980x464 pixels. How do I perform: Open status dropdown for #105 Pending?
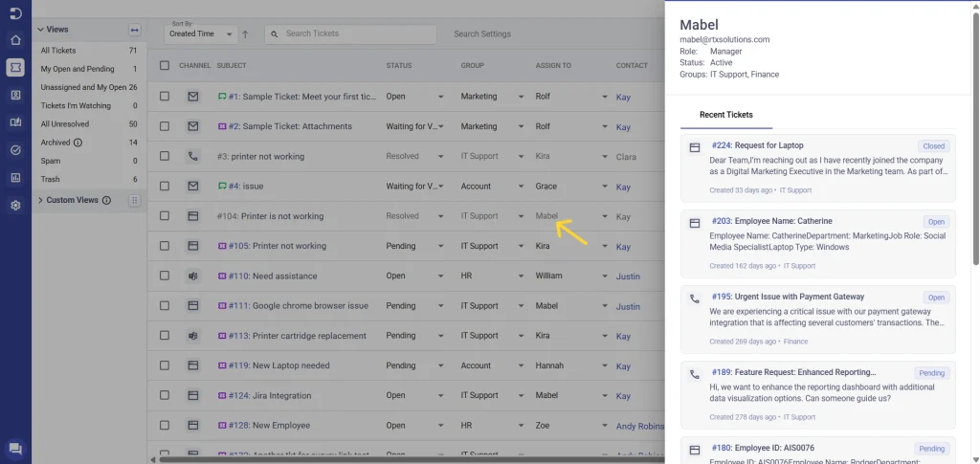click(x=440, y=247)
